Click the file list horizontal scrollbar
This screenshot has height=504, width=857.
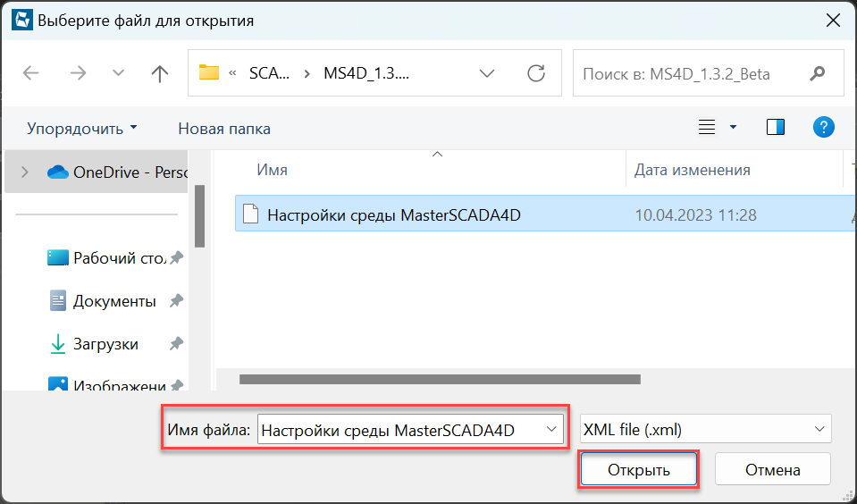(440, 379)
